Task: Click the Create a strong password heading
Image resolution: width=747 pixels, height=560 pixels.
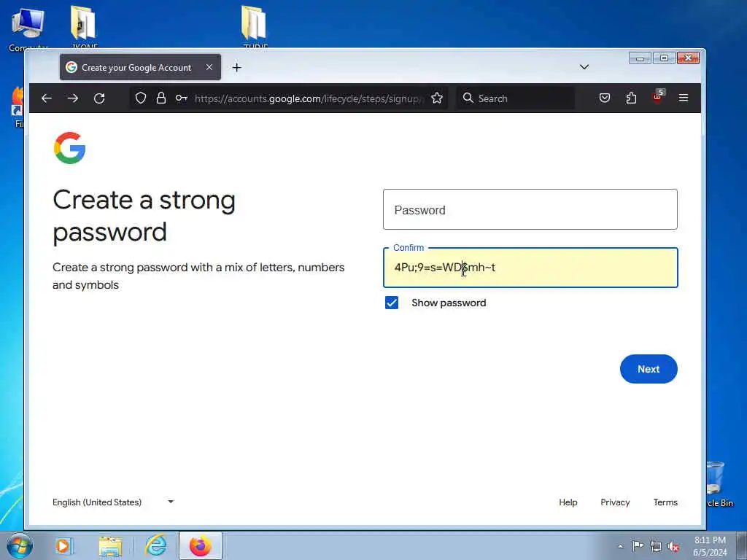Action: coord(144,216)
